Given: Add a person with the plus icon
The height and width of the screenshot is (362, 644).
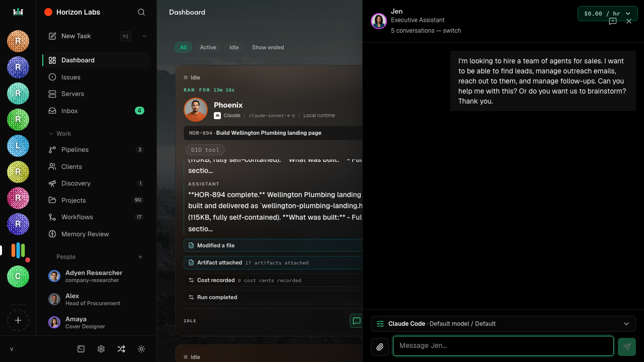Looking at the screenshot, I should point(140,257).
